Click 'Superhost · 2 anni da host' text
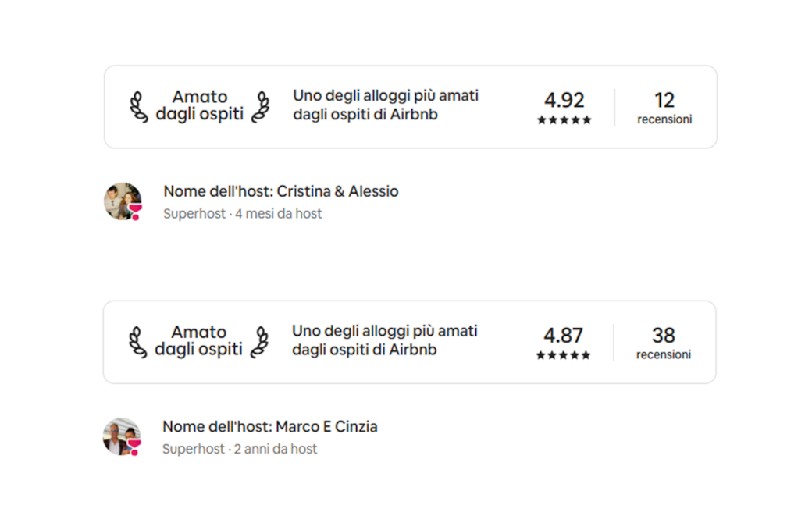The height and width of the screenshot is (523, 812). pyautogui.click(x=239, y=448)
